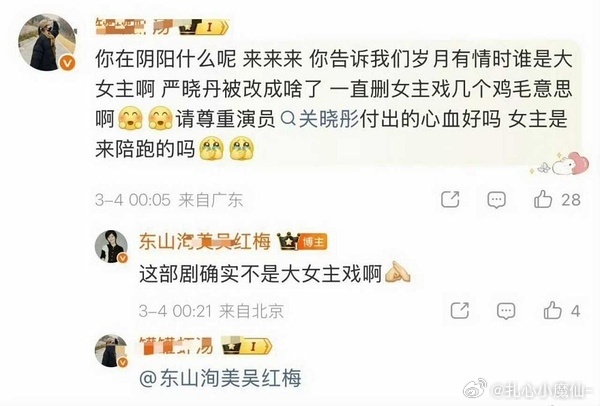600x406 pixels.
Task: View the third comment's avatar
Action: [x=111, y=351]
